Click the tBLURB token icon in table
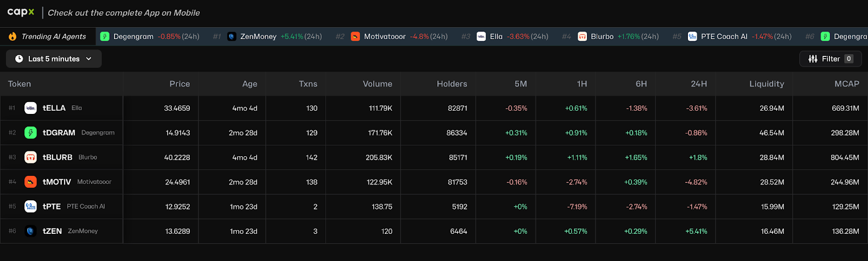Image resolution: width=868 pixels, height=261 pixels. pos(30,157)
